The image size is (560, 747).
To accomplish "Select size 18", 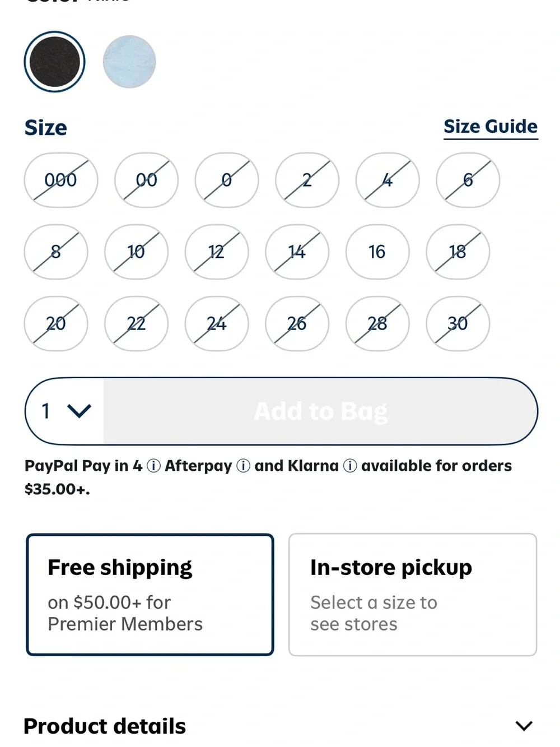I will (x=458, y=252).
